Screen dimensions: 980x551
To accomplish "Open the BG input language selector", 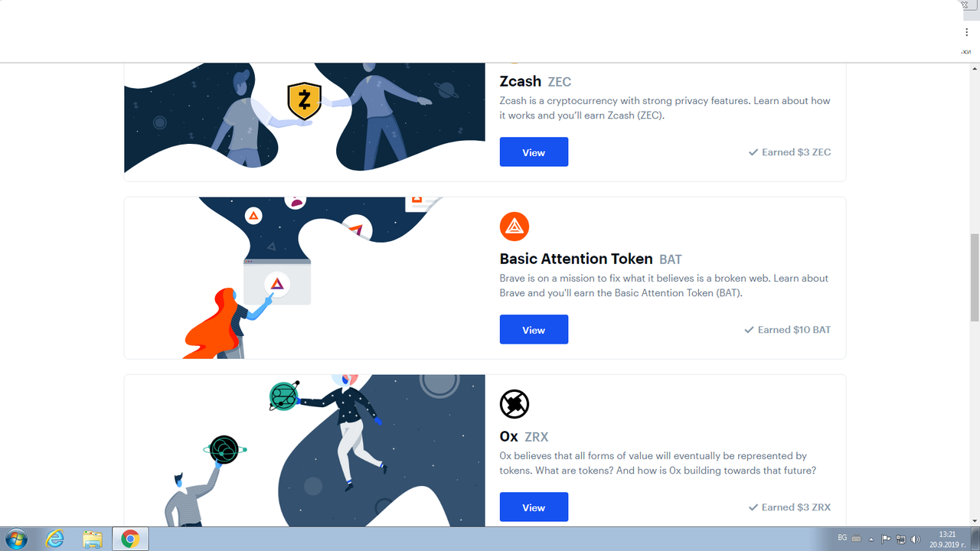I will point(842,540).
